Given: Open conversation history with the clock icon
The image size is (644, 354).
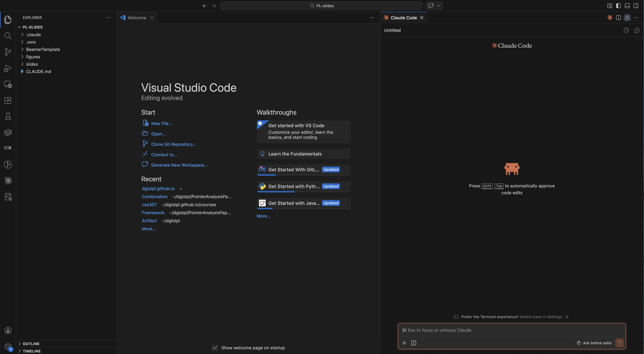Looking at the screenshot, I should click(x=626, y=30).
